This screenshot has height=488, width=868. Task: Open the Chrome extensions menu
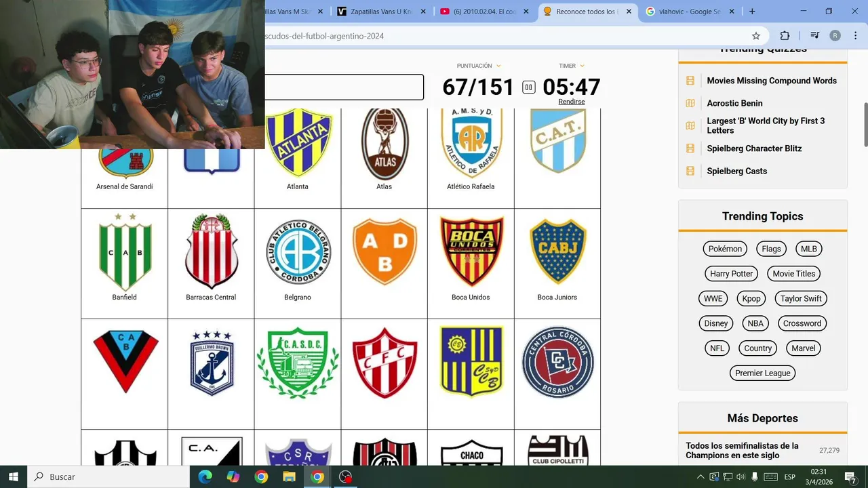pos(785,36)
